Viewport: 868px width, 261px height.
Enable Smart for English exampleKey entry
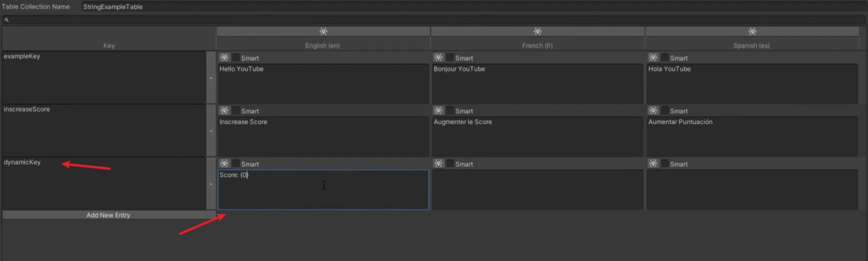[236, 58]
